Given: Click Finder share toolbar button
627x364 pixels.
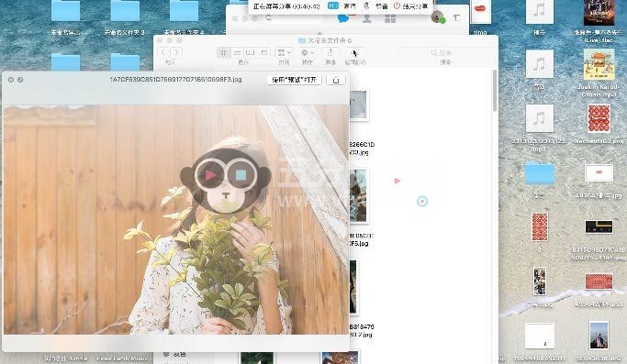Looking at the screenshot, I should coord(330,53).
